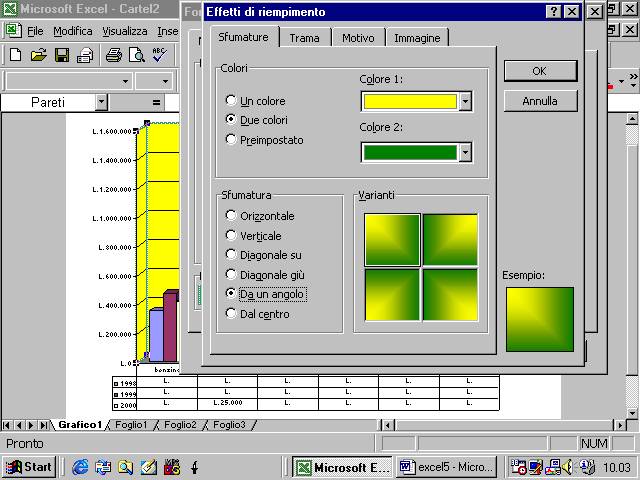This screenshot has width=640, height=480.
Task: Click the formula equals sign button
Action: click(x=156, y=102)
